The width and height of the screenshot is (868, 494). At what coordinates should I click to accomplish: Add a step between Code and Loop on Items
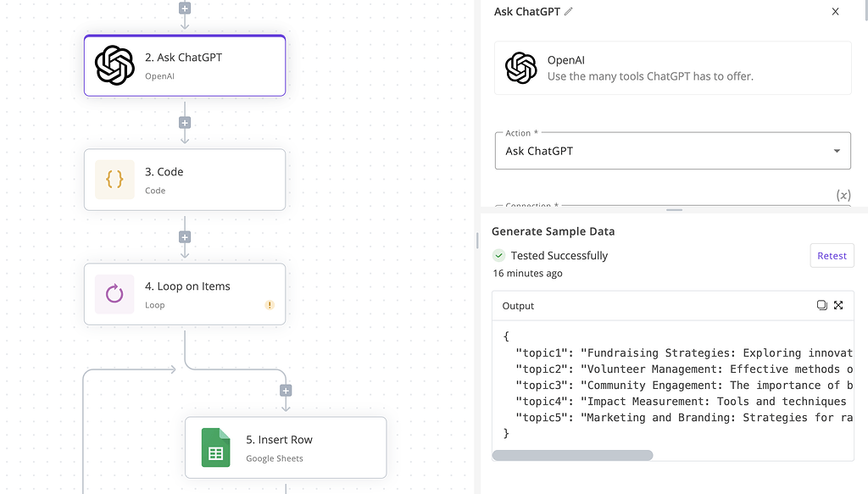click(184, 236)
